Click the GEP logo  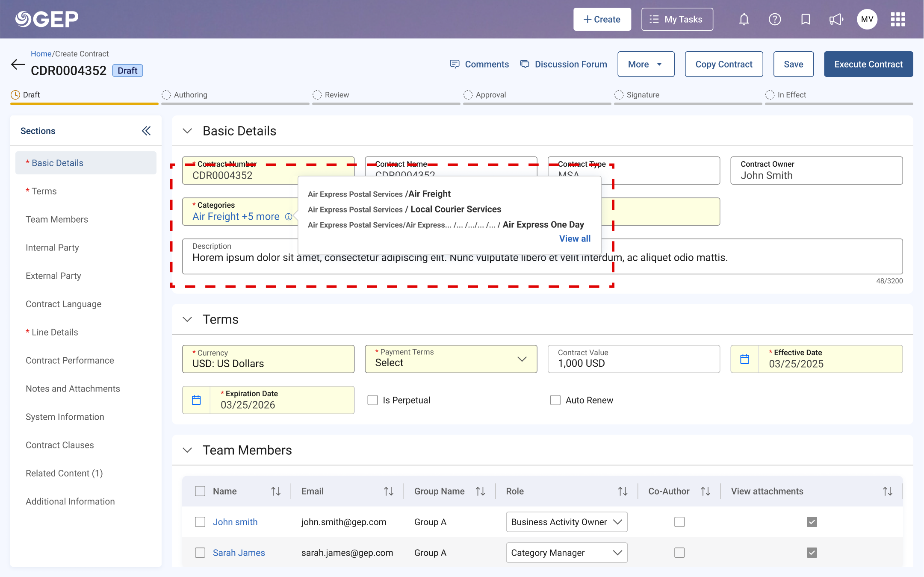click(x=47, y=19)
